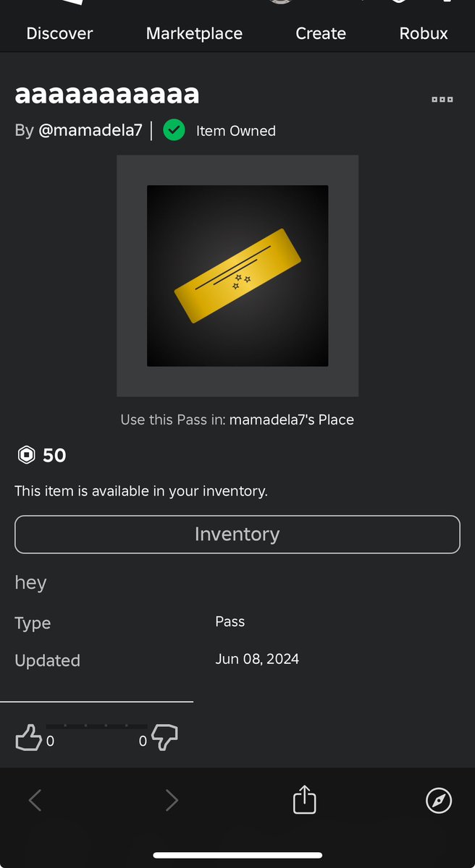
Task: Open the three-dot options menu
Action: (x=442, y=100)
